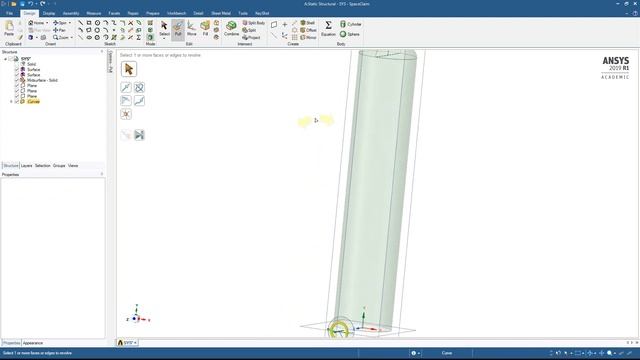
Task: Click the Split tool in Intersect group
Action: pos(249,30)
